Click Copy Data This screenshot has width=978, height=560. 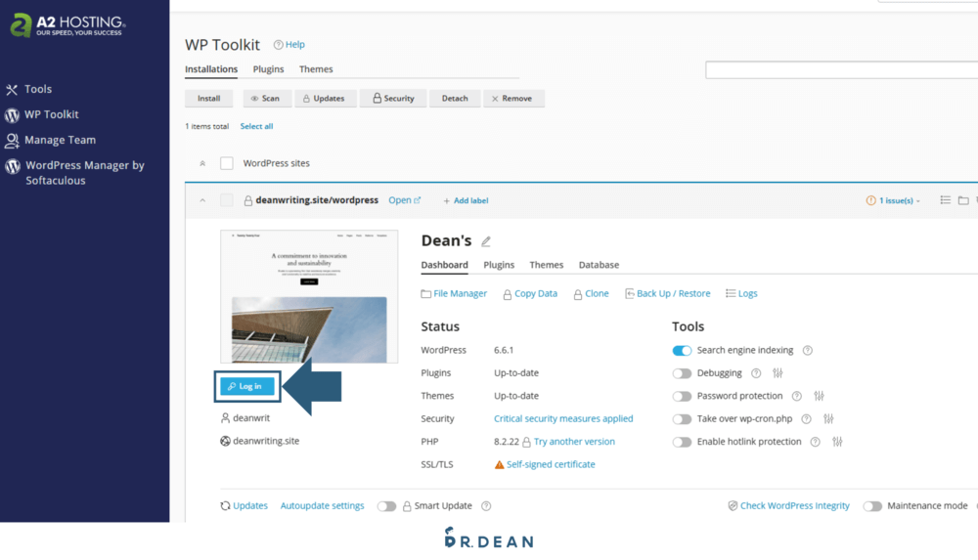point(530,294)
